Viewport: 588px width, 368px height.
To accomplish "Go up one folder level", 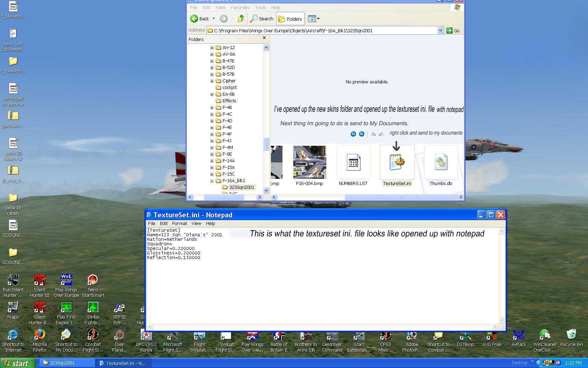I will [241, 19].
